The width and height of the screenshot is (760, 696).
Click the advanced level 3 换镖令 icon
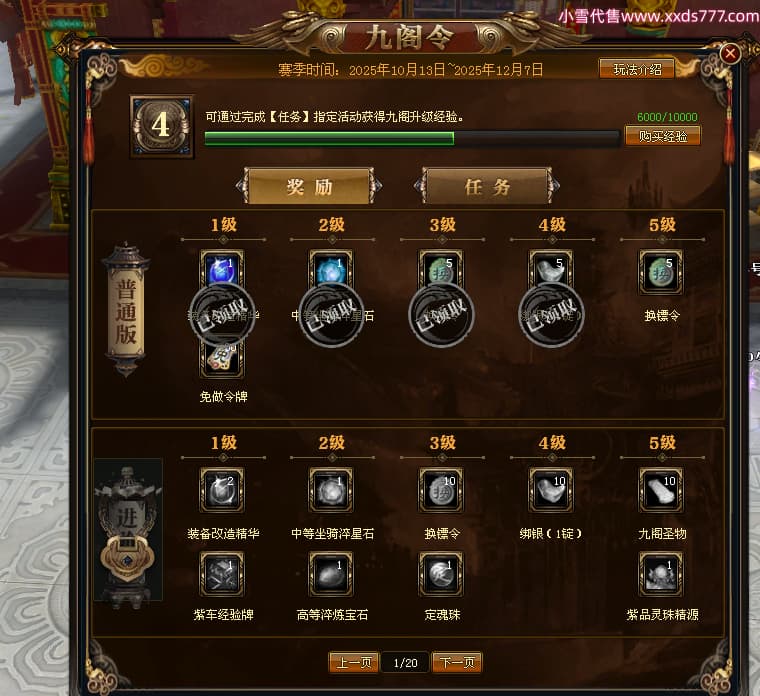[x=441, y=490]
